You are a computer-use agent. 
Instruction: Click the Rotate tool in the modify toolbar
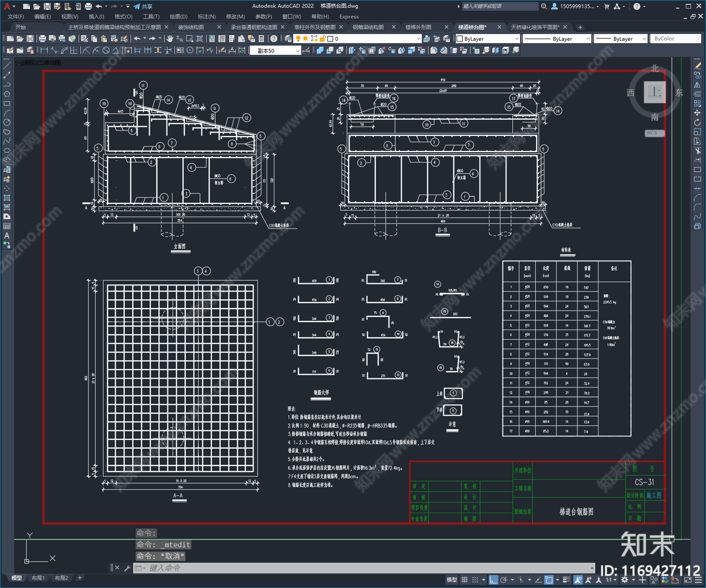point(697,122)
